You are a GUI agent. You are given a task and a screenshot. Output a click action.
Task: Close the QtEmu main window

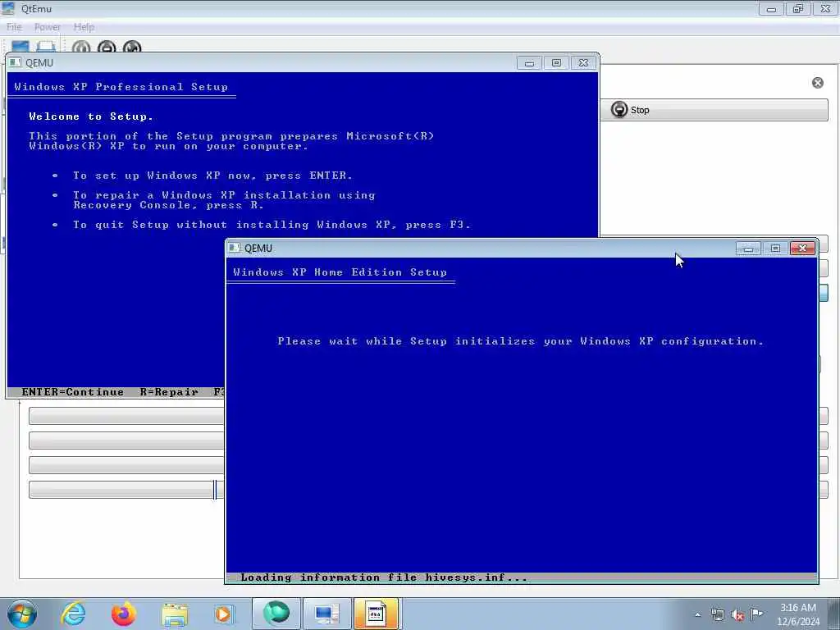825,8
